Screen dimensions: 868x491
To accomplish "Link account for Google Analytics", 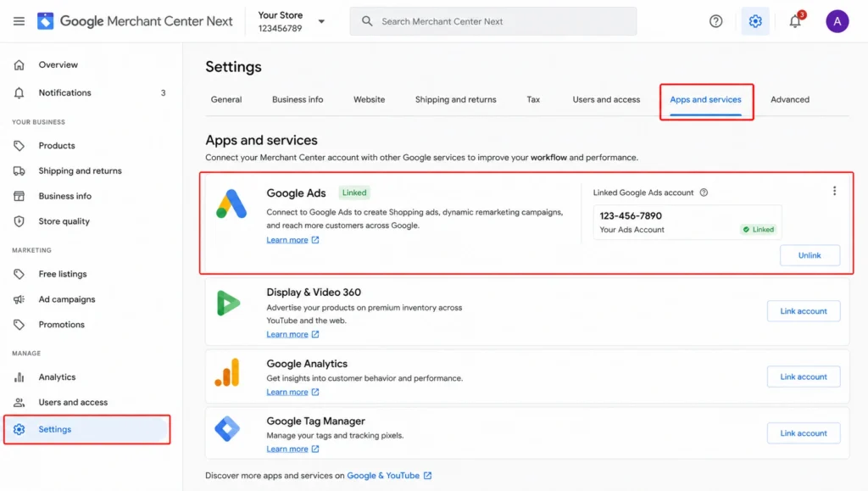I will coord(804,377).
